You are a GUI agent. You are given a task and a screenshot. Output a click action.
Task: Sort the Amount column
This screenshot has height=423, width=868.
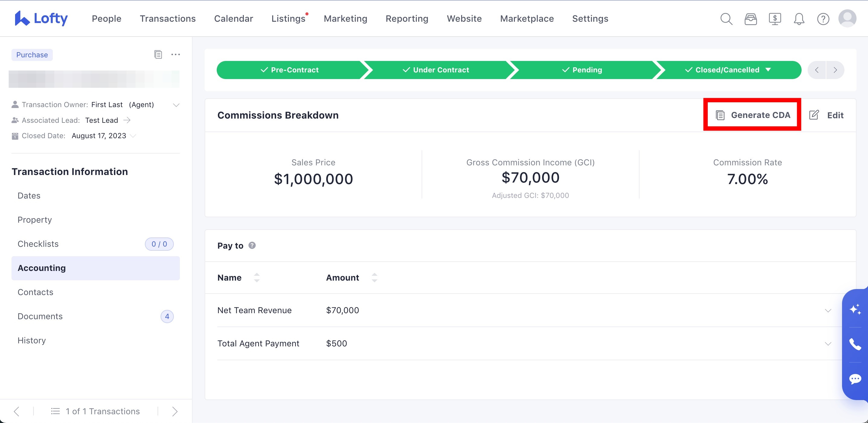[x=374, y=278]
